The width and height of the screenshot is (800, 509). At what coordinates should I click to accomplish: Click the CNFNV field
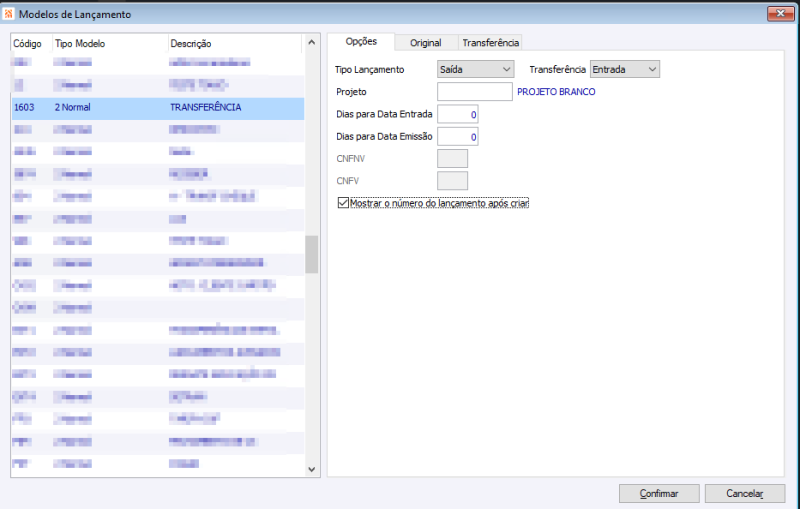click(x=452, y=159)
